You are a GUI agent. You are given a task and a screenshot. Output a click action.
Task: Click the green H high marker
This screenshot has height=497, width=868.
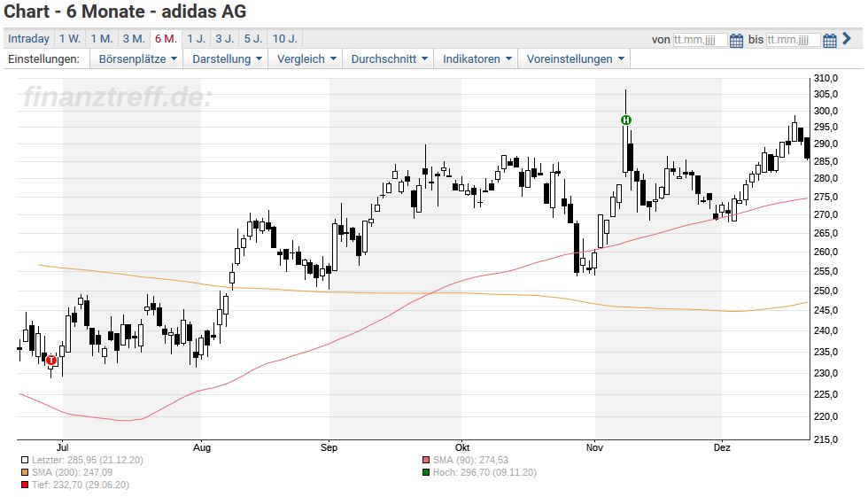point(625,120)
